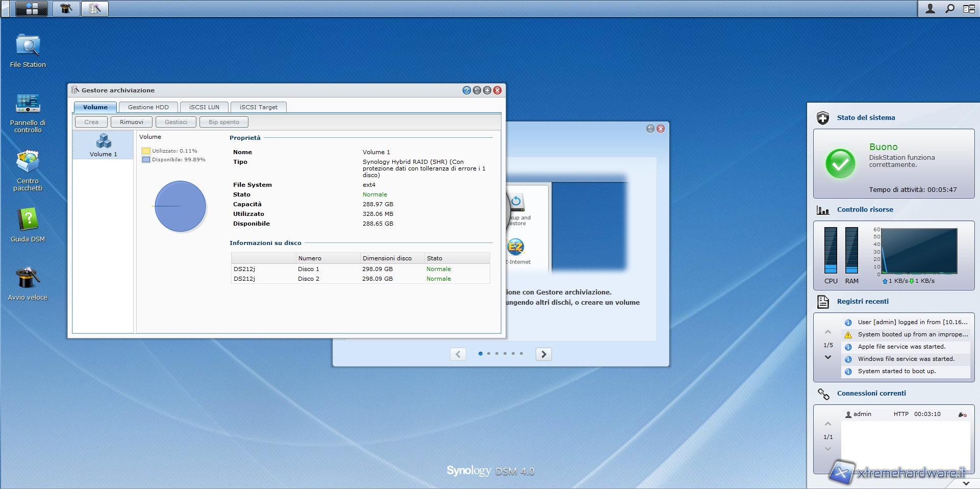Viewport: 980px width, 489px height.
Task: Toggle the widget panel icon in top bar
Action: (969, 9)
